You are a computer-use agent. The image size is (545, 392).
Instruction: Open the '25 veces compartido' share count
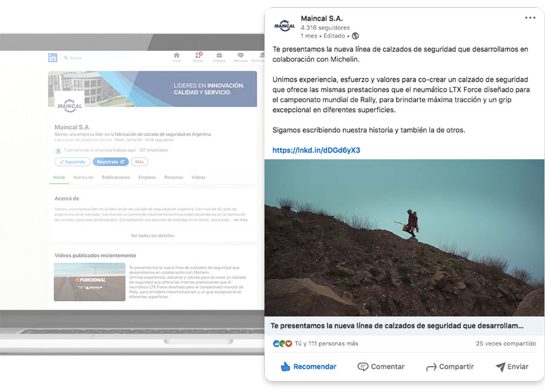pos(506,344)
